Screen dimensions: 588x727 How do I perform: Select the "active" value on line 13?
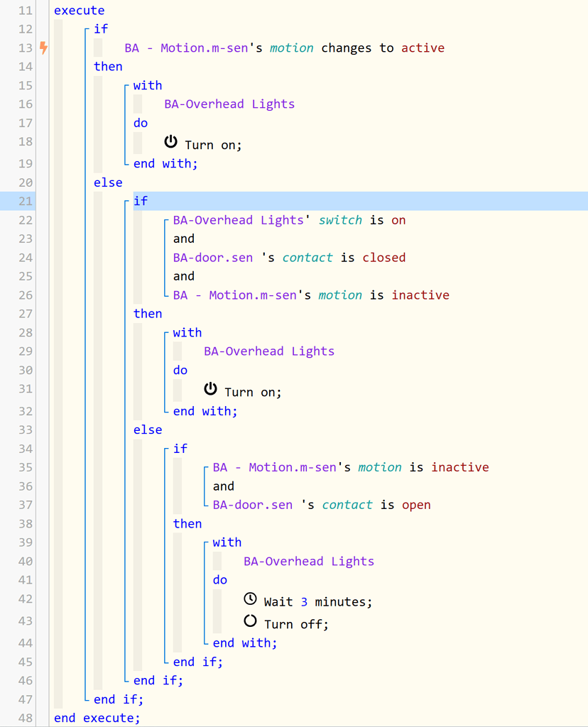(x=423, y=48)
